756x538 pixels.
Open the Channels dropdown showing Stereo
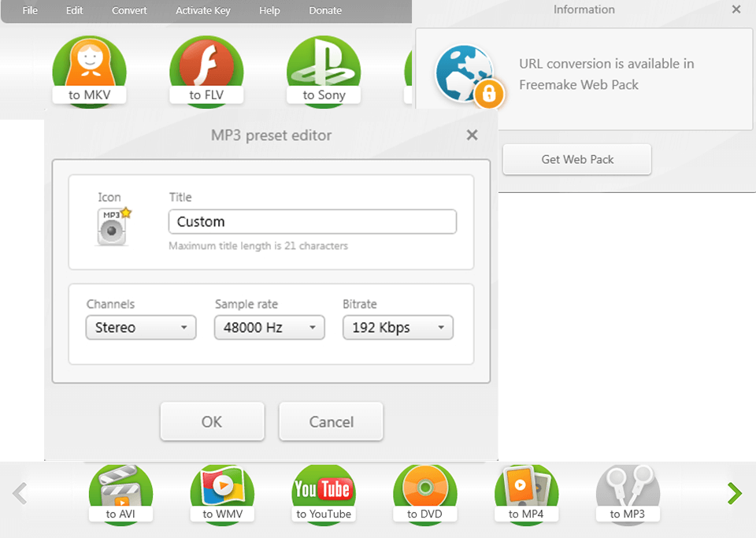pyautogui.click(x=140, y=327)
